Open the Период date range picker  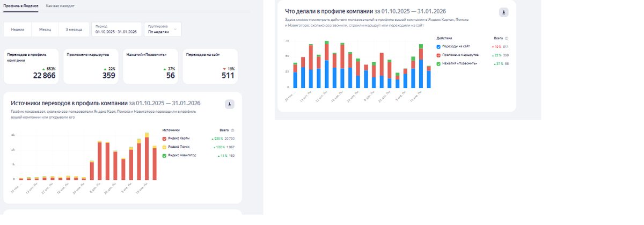coord(116,30)
